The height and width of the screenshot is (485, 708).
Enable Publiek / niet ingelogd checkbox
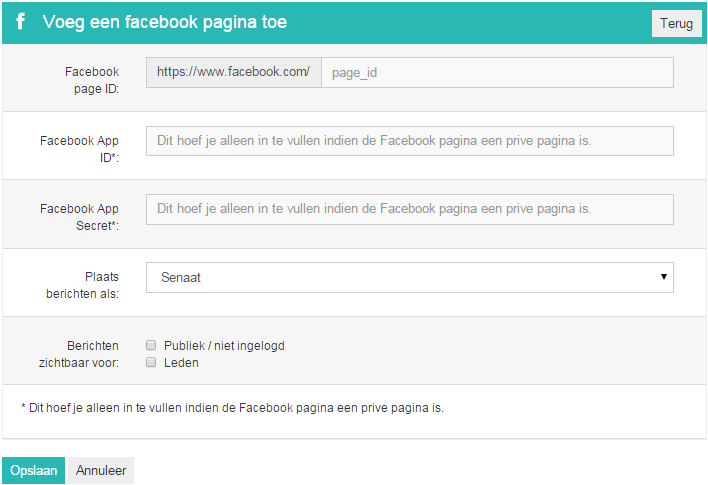coord(151,345)
